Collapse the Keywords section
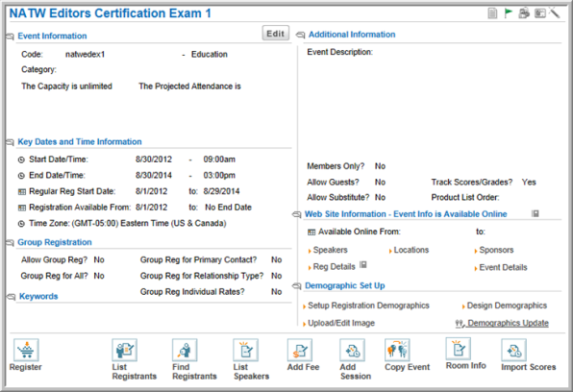The image size is (573, 392). [x=12, y=297]
